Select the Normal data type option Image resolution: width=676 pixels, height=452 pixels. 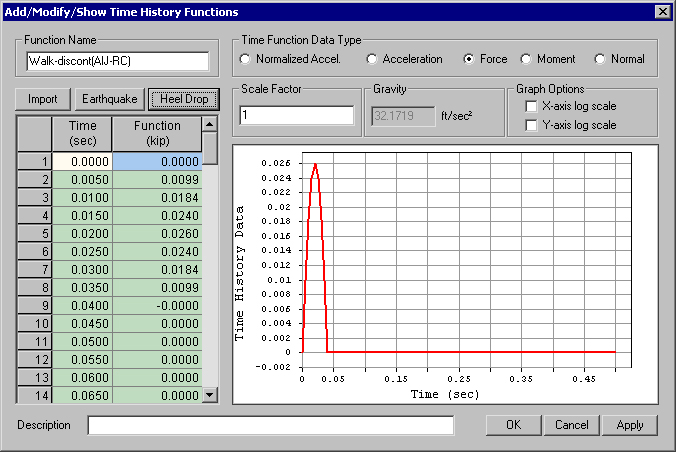tap(600, 59)
